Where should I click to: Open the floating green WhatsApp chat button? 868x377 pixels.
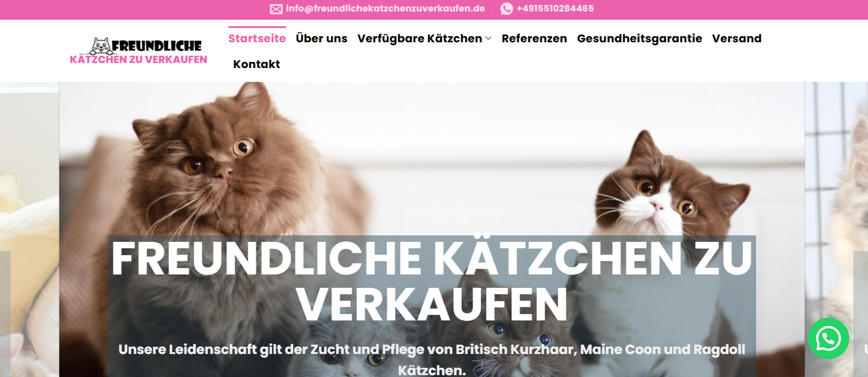[x=828, y=338]
